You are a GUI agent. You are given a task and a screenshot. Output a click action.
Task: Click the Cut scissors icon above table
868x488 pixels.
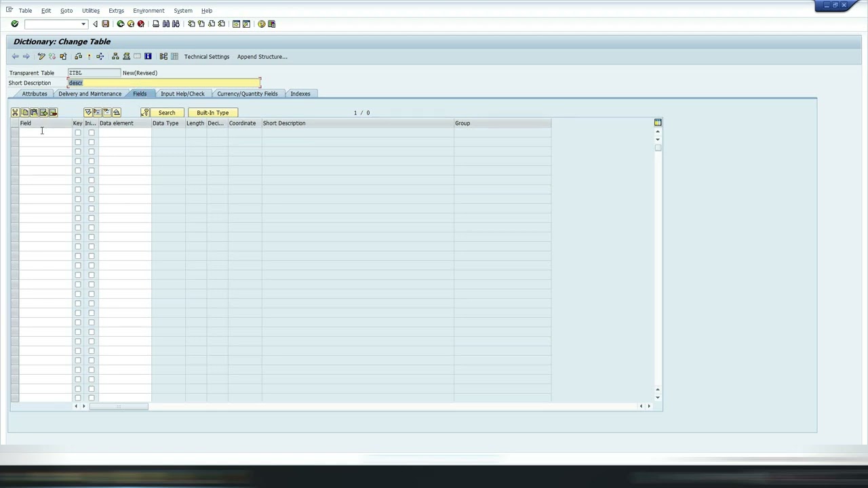coord(15,113)
